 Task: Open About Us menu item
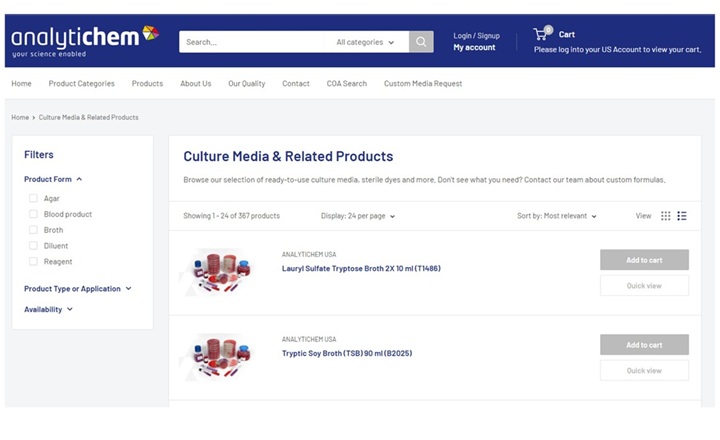(x=196, y=84)
